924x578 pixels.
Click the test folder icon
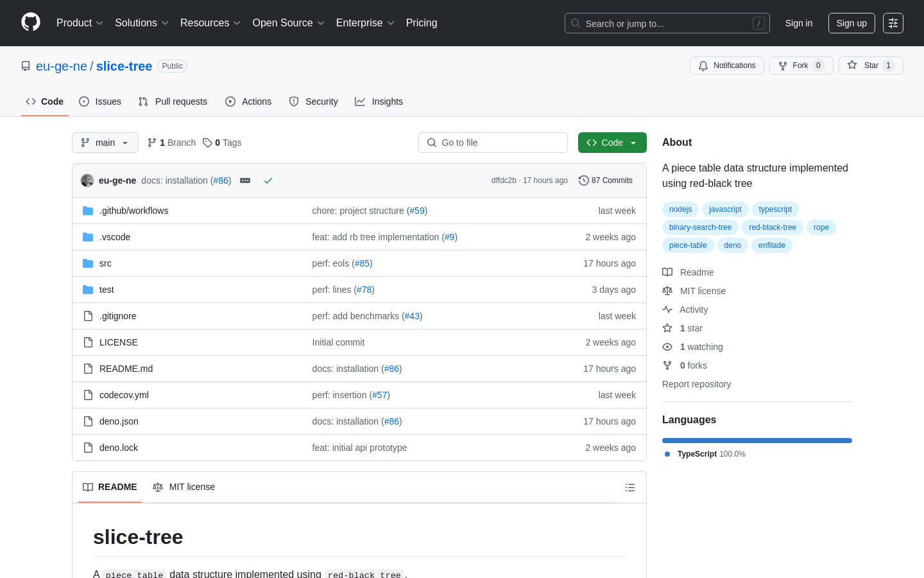tap(88, 290)
